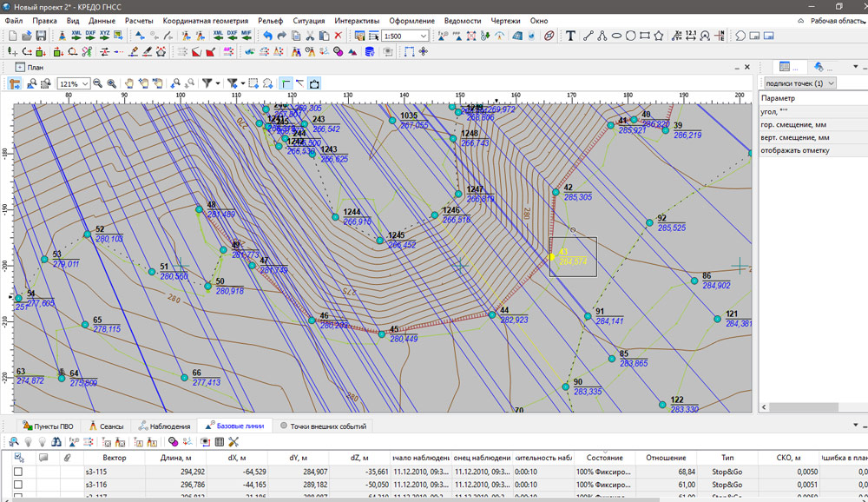Click the blue database icon
The height and width of the screenshot is (502, 868).
pos(370,51)
